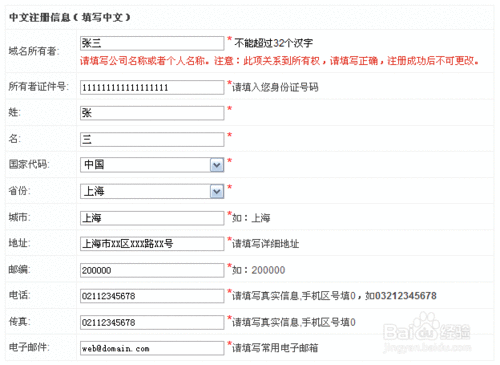
Task: Click the label 姓:
Action: pos(14,112)
